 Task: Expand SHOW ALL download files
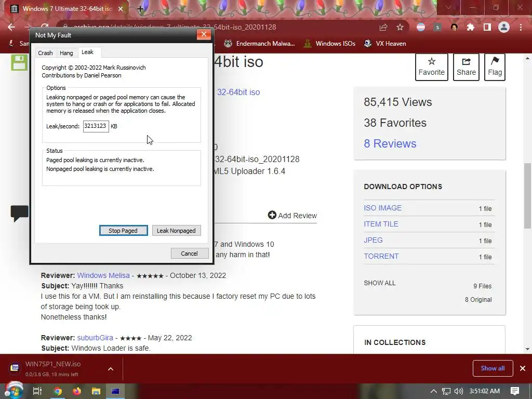379,283
